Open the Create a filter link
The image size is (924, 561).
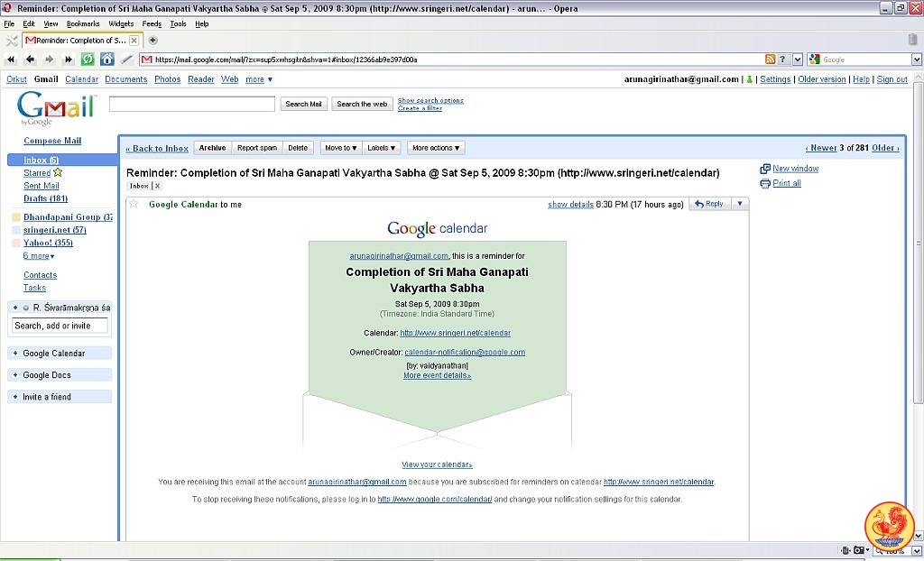coord(420,108)
